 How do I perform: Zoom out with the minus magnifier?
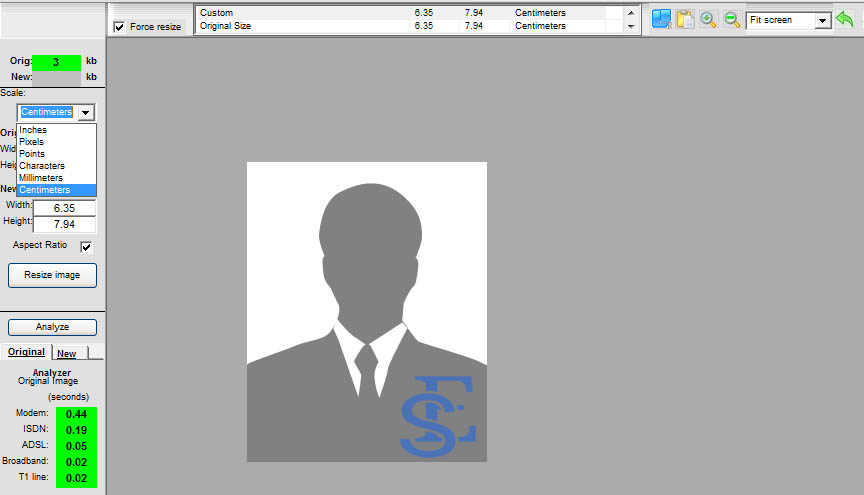coord(732,19)
